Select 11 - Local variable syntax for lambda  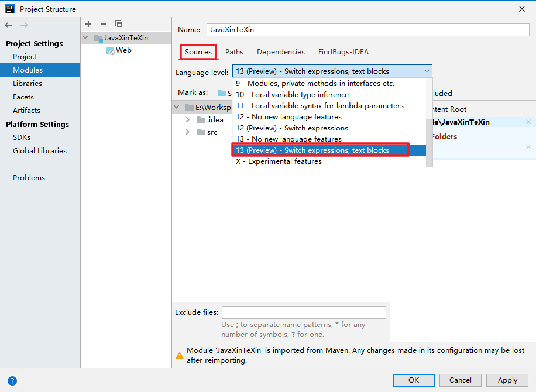[329, 105]
